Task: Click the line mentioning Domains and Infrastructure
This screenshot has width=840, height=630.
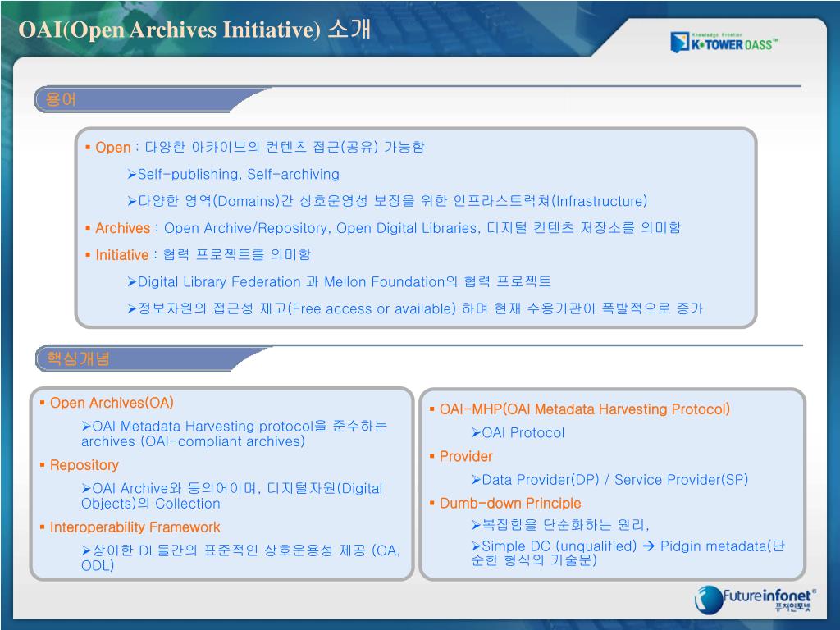Action: point(387,201)
